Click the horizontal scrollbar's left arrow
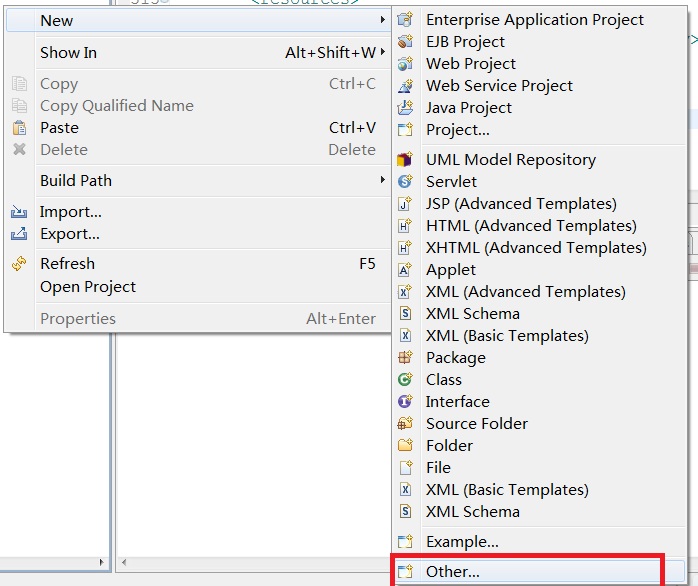 click(x=124, y=563)
